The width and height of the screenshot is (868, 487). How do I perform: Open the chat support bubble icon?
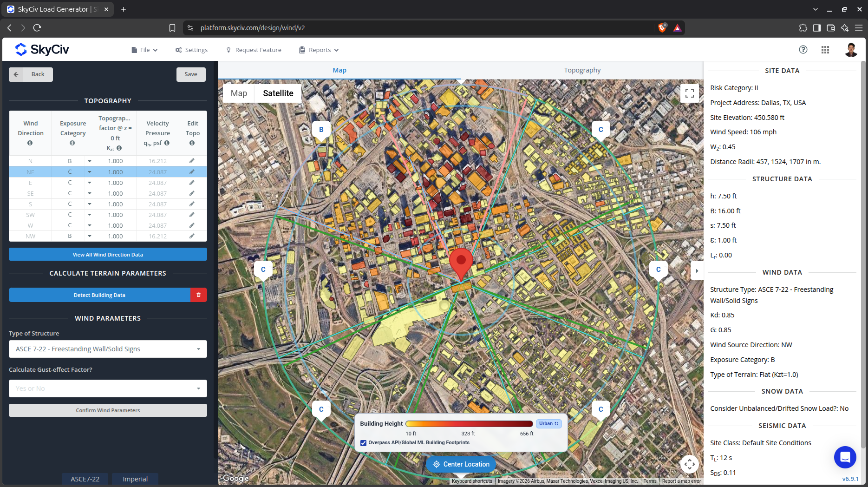[845, 457]
